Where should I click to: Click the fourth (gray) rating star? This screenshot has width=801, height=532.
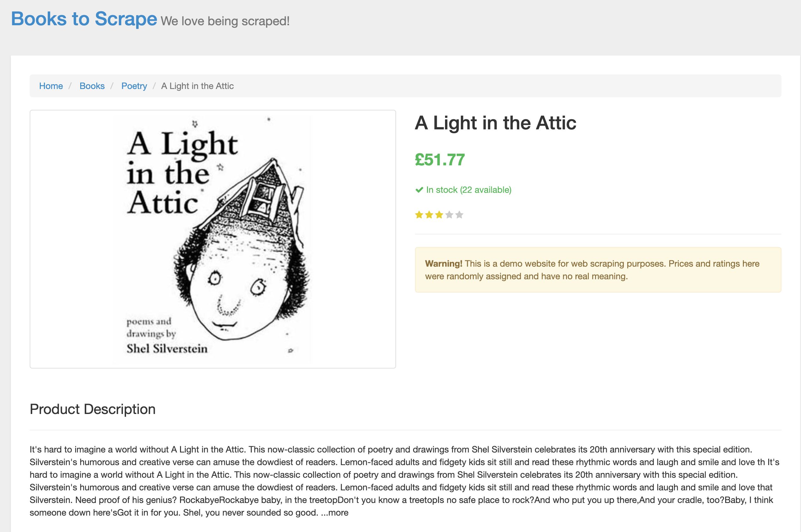pyautogui.click(x=449, y=215)
